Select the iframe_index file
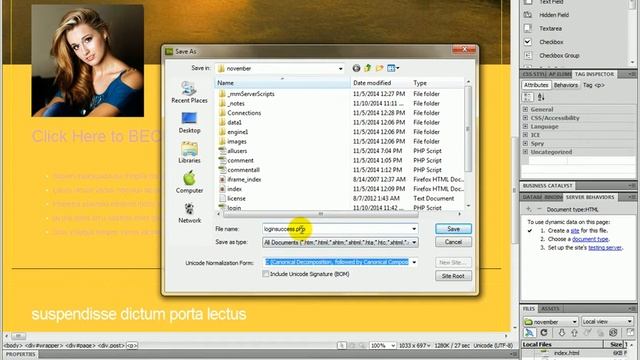The image size is (640, 360). [x=244, y=179]
